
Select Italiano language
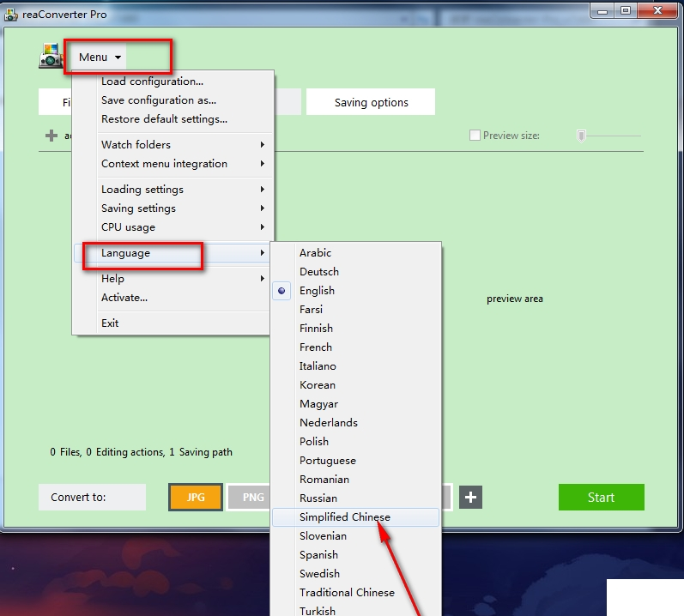(355, 366)
